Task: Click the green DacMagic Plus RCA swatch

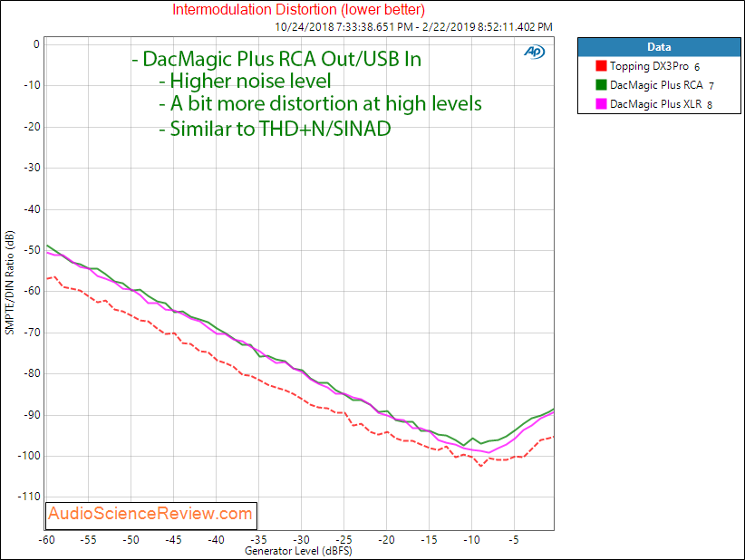Action: pos(601,84)
